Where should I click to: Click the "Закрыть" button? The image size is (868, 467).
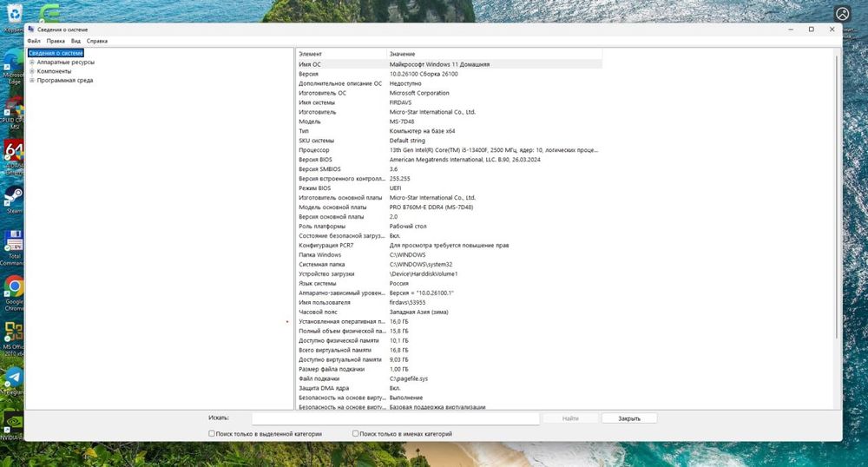click(x=629, y=418)
